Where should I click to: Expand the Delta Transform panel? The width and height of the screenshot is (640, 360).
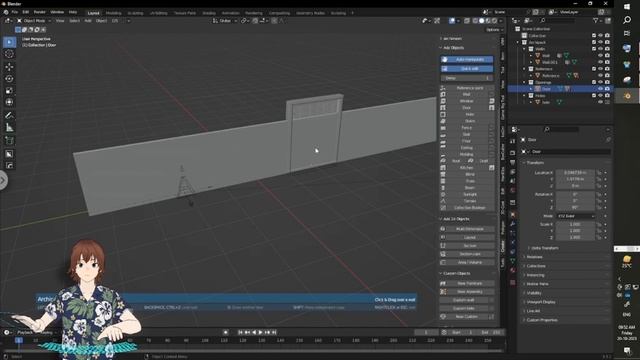[545, 248]
